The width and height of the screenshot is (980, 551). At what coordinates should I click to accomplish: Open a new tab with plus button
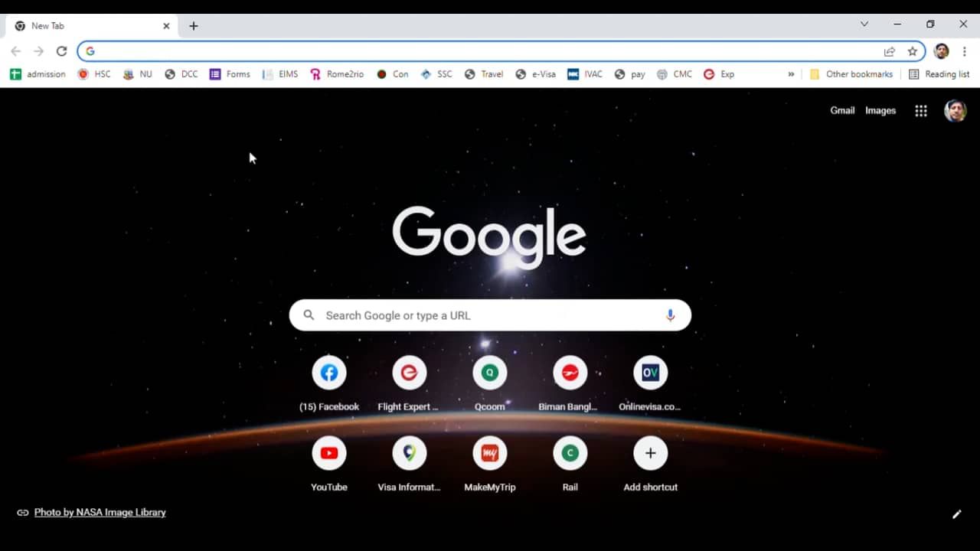pos(194,26)
